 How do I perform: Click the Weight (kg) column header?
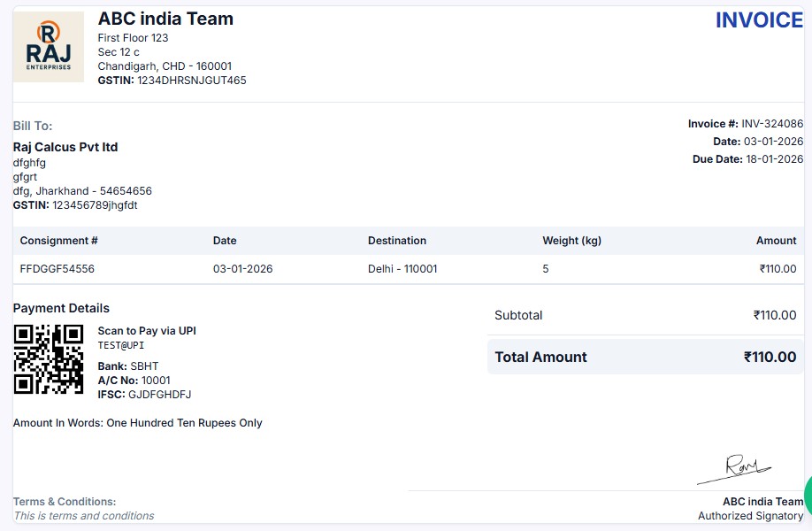pos(572,241)
